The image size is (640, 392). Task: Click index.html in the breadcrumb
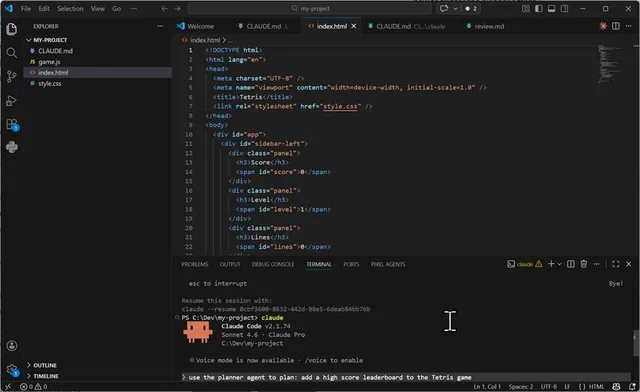[x=205, y=40]
